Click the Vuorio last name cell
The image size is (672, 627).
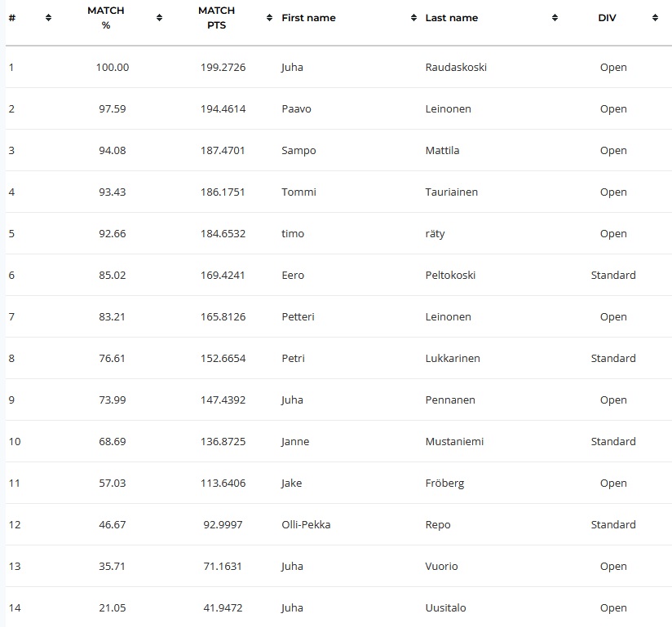pyautogui.click(x=442, y=567)
